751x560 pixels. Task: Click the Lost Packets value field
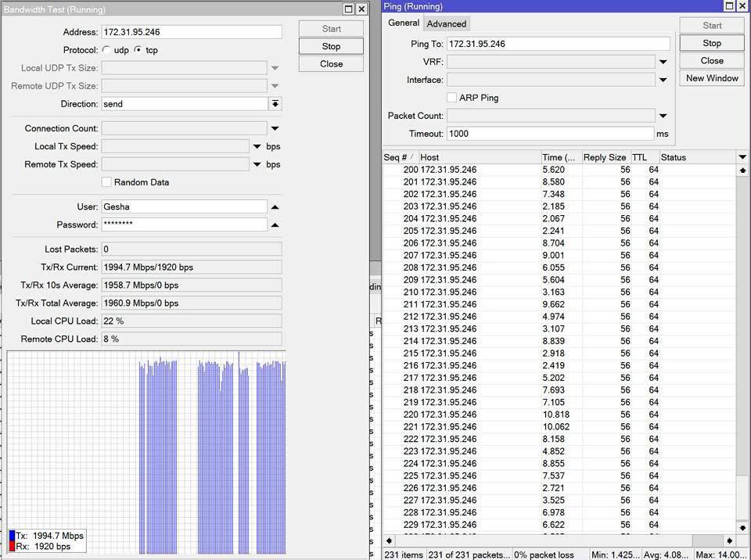[x=192, y=249]
